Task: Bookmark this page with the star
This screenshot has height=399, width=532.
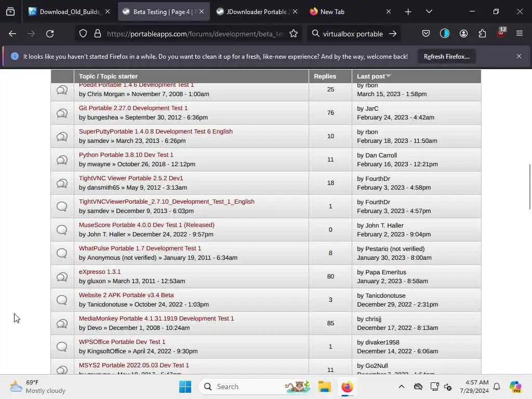Action: click(294, 34)
